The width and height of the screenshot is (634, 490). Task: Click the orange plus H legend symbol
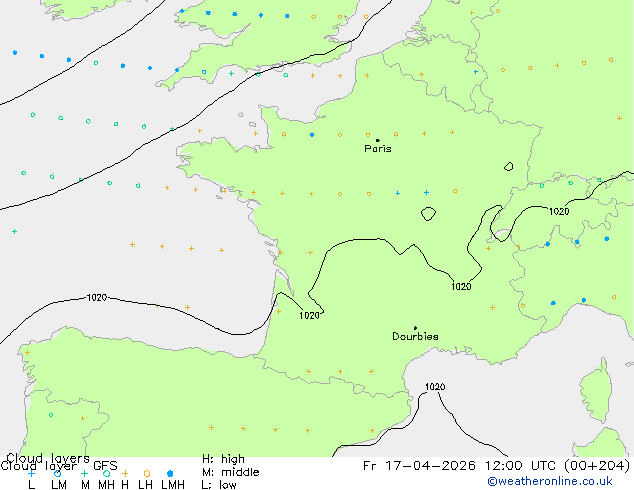[125, 473]
